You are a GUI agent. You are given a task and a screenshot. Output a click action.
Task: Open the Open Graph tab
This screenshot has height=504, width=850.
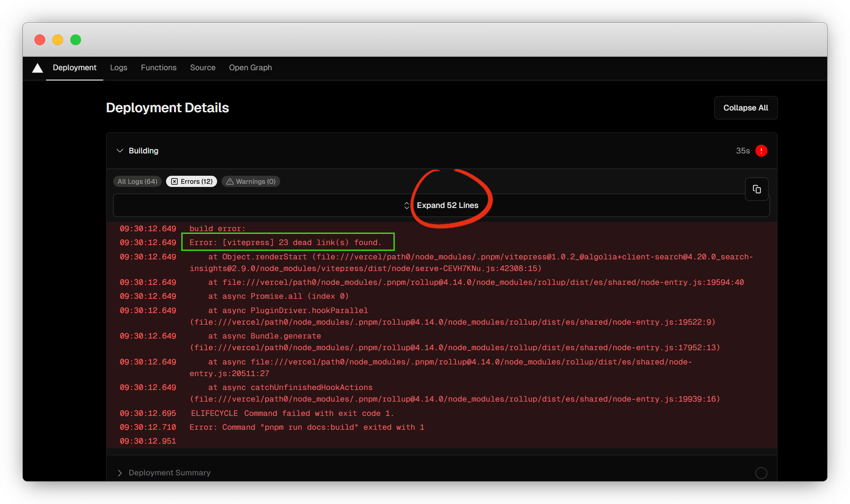[x=250, y=68]
